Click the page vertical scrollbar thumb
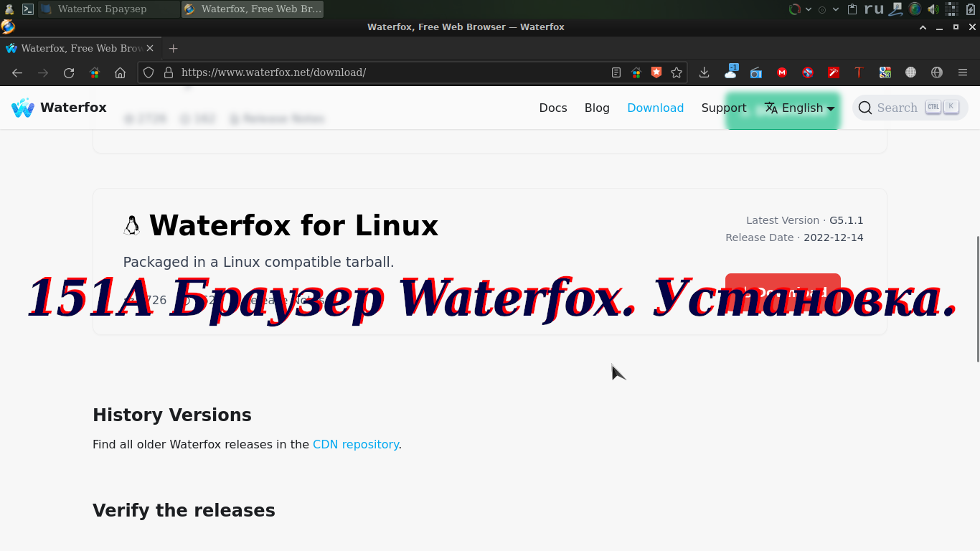The image size is (980, 551). coord(977,299)
